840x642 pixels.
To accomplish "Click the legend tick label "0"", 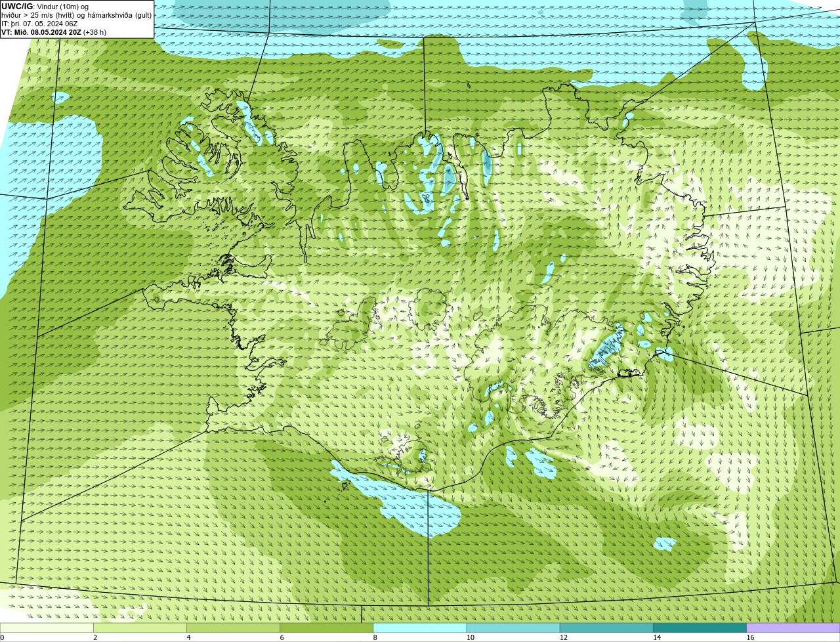I will 3,637.
